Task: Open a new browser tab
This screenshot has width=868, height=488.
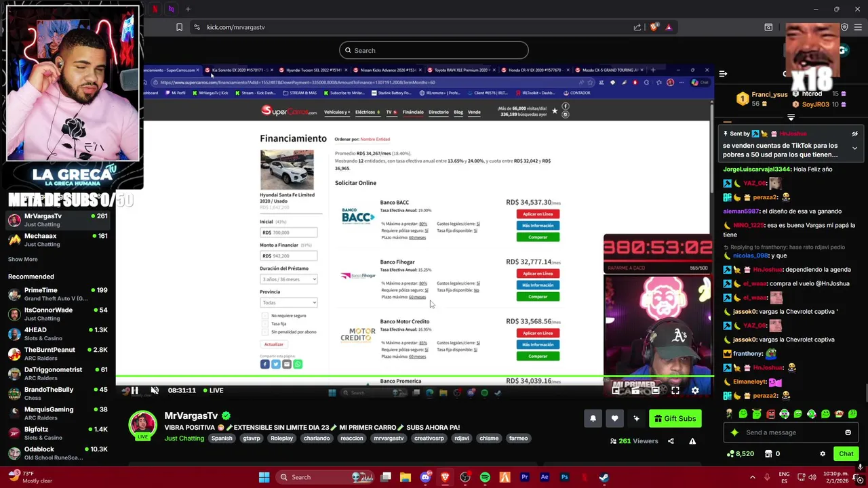Action: click(188, 9)
